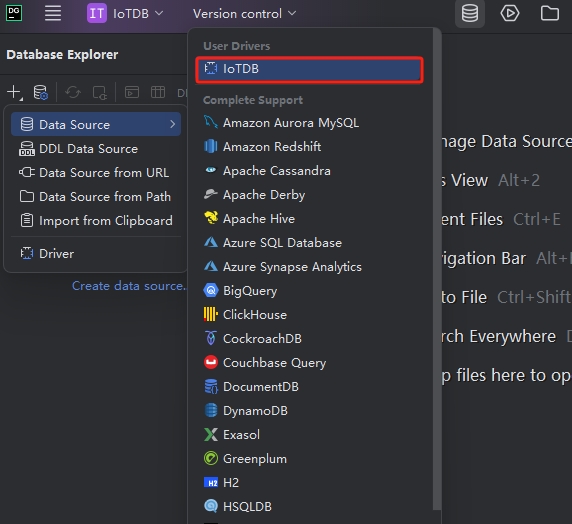The height and width of the screenshot is (524, 572).
Task: Click the DataGrip logo icon
Action: (14, 14)
